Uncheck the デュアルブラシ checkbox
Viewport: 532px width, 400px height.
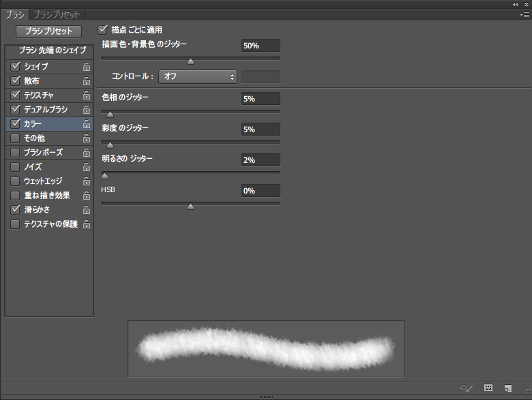(15, 109)
